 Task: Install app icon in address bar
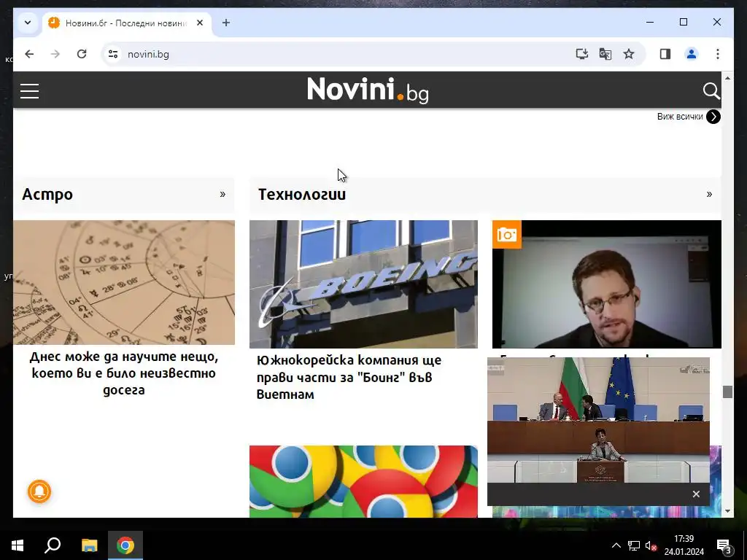[x=581, y=54]
